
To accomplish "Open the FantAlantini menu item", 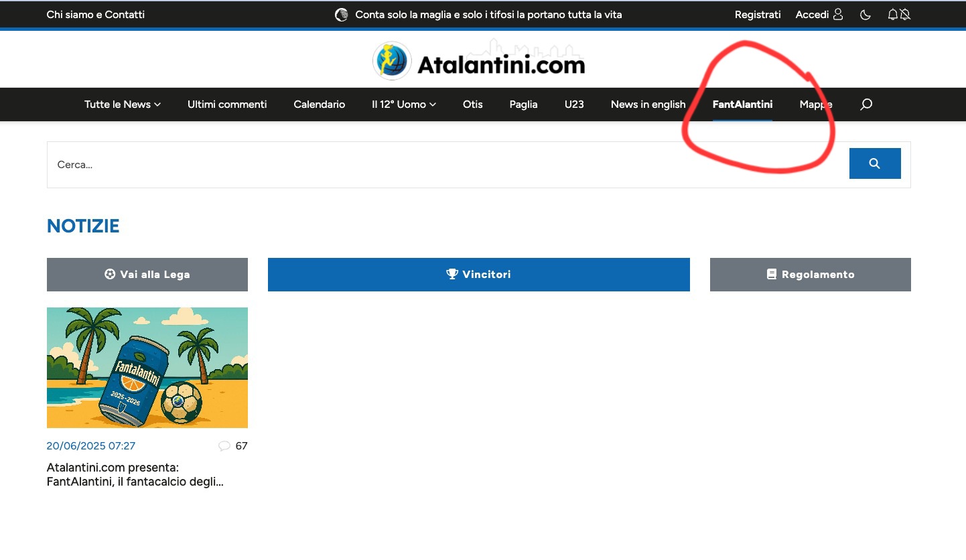I will [x=742, y=104].
